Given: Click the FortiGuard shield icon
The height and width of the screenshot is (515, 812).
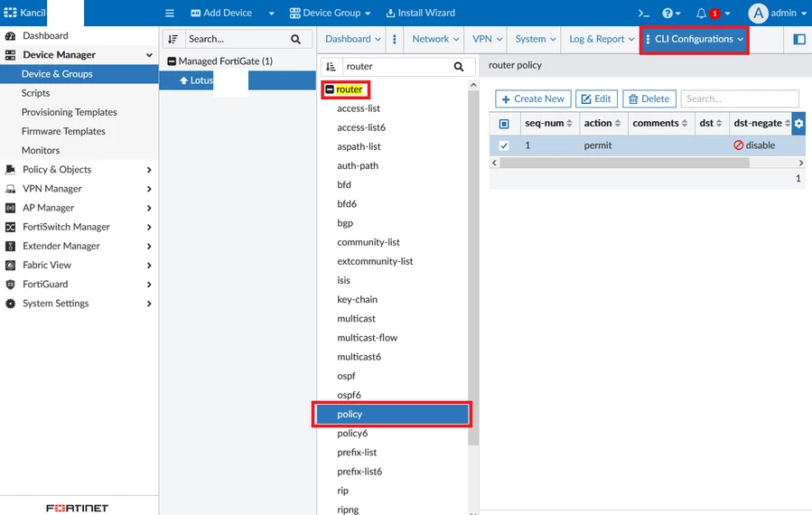Looking at the screenshot, I should pos(10,285).
